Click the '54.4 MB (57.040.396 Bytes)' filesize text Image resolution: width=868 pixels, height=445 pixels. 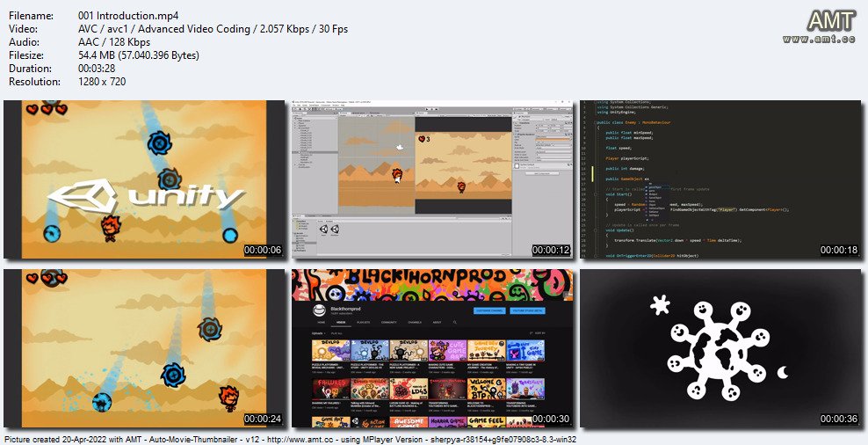[x=139, y=55]
